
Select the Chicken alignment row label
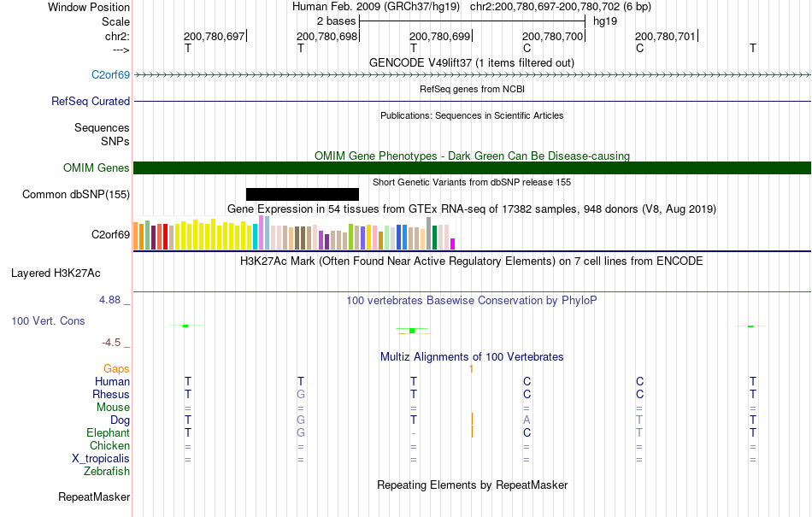point(109,445)
